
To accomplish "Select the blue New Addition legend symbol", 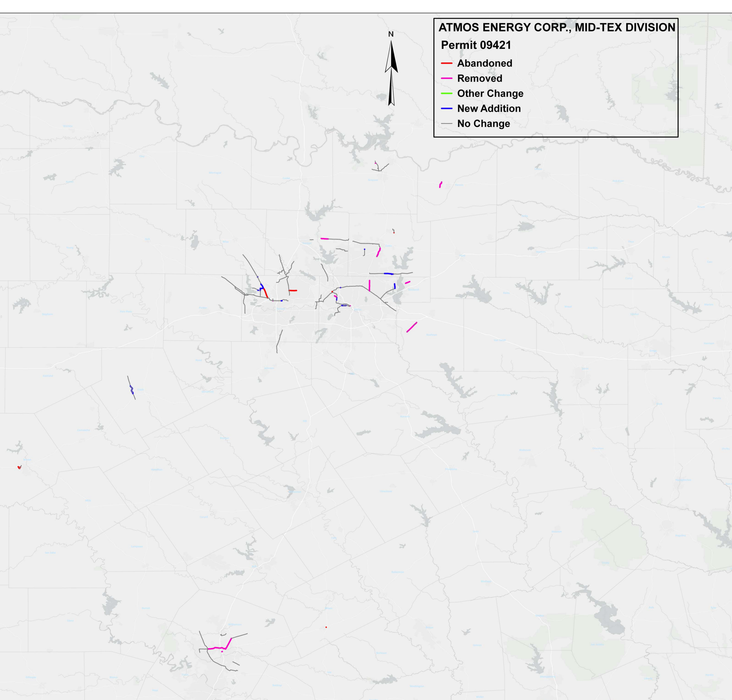I will tap(447, 108).
